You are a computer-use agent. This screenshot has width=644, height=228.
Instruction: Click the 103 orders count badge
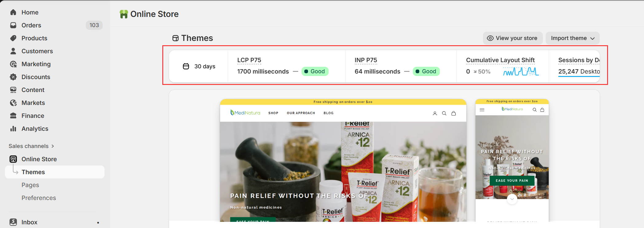(94, 25)
